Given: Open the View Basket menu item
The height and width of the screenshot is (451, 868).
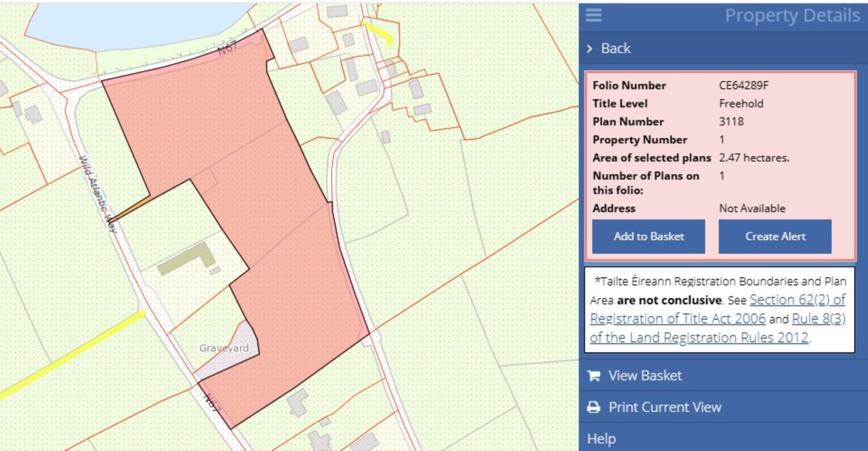Looking at the screenshot, I should click(723, 375).
